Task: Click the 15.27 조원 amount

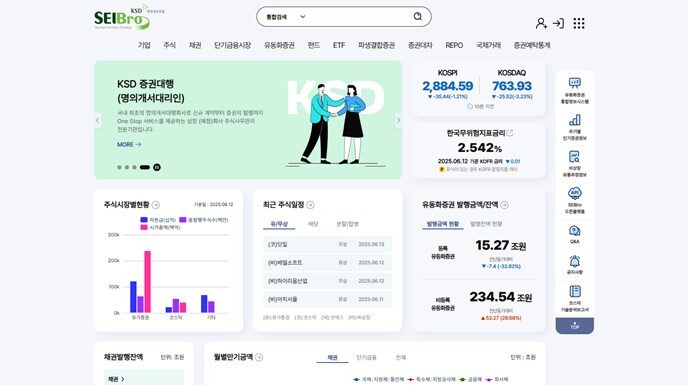Action: click(x=501, y=245)
